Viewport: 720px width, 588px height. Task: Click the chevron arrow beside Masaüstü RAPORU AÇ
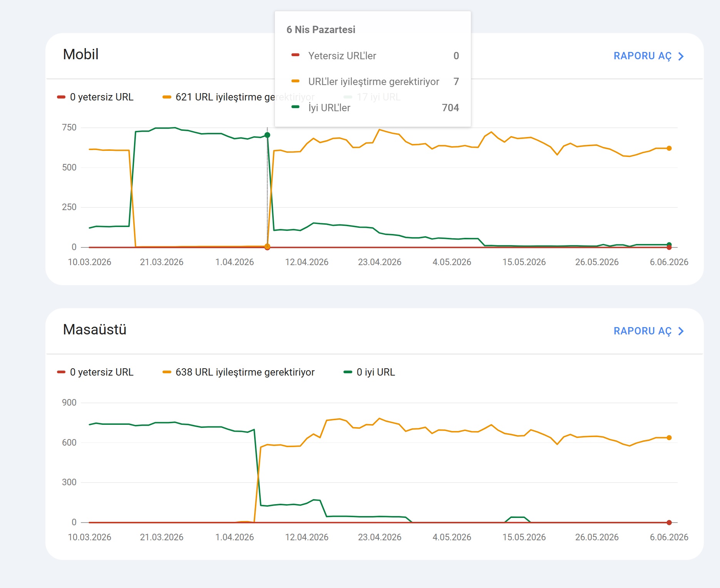point(681,331)
